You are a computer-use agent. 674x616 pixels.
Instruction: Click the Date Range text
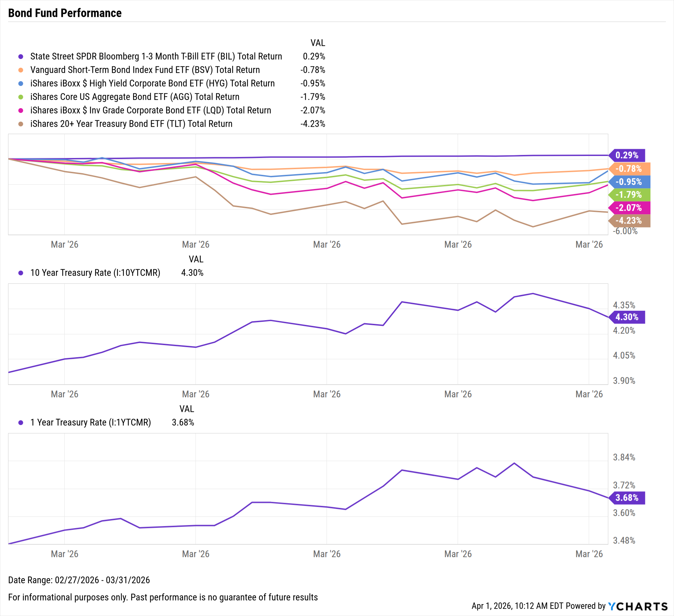pos(79,580)
